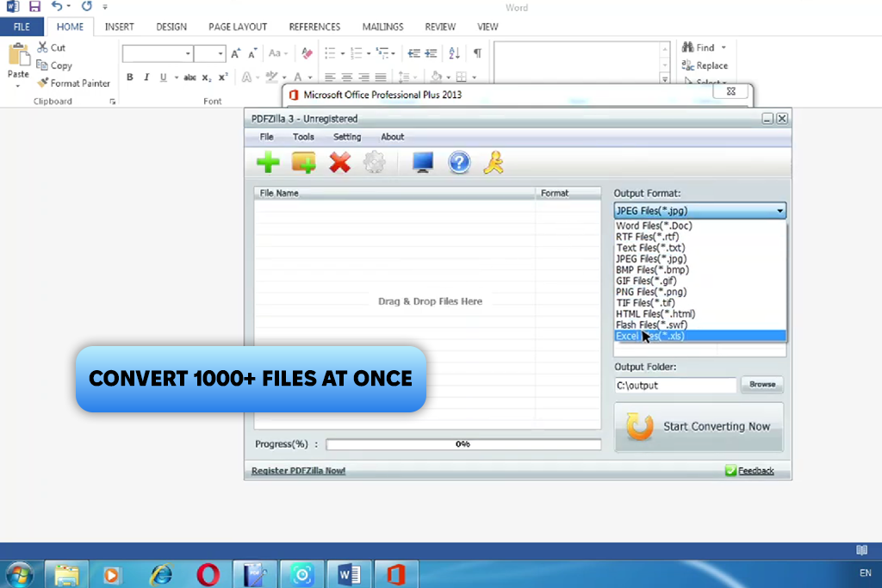
Task: Toggle Bold formatting in Word
Action: [x=130, y=77]
